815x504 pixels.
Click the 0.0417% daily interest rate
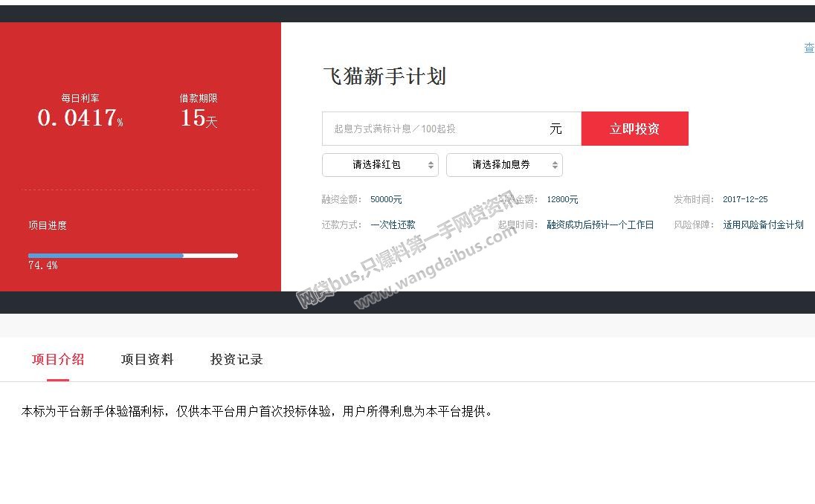click(x=80, y=118)
